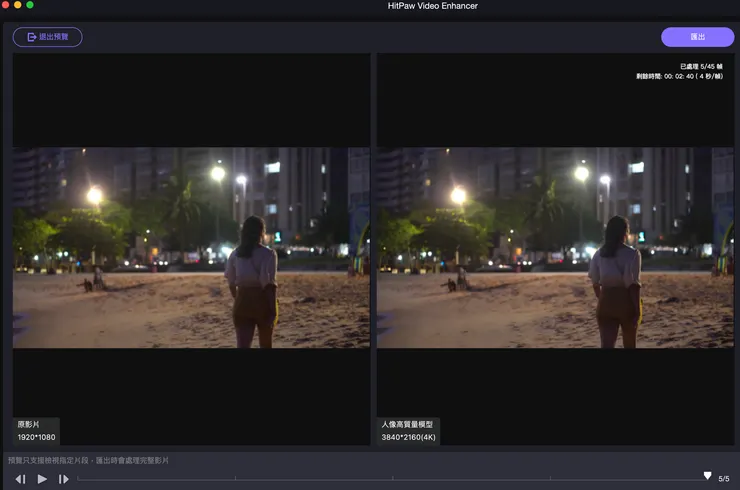Image resolution: width=740 pixels, height=490 pixels.
Task: Click the 剩餘時間 remaining time text
Action: 679,76
